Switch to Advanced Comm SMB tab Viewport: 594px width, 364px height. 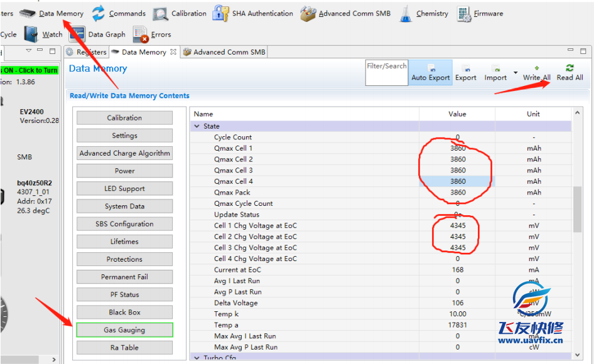click(224, 52)
